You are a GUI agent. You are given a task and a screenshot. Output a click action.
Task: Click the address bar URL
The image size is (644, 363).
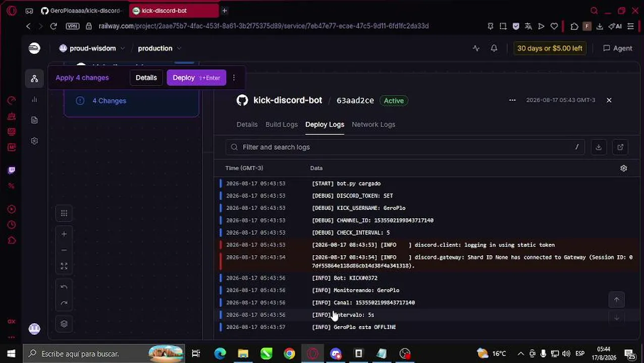pyautogui.click(x=263, y=26)
